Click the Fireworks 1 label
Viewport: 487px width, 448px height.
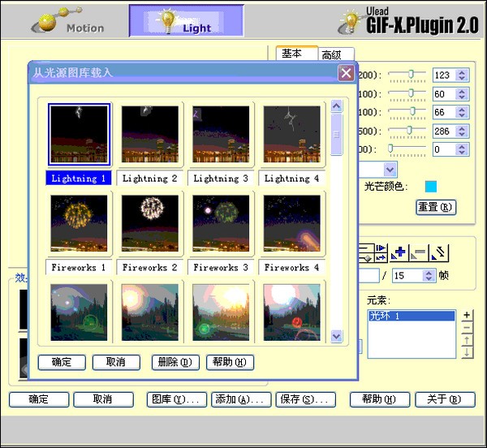tap(79, 267)
